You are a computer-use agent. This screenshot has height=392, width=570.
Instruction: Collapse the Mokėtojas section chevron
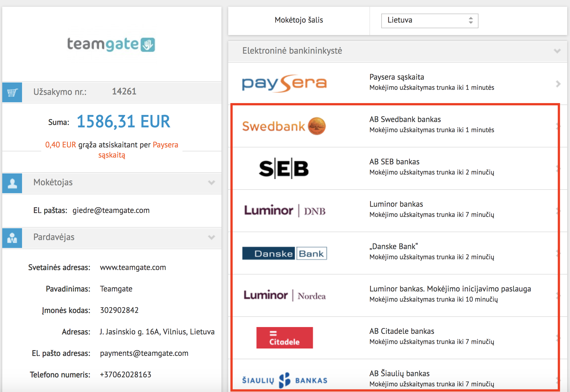(212, 182)
